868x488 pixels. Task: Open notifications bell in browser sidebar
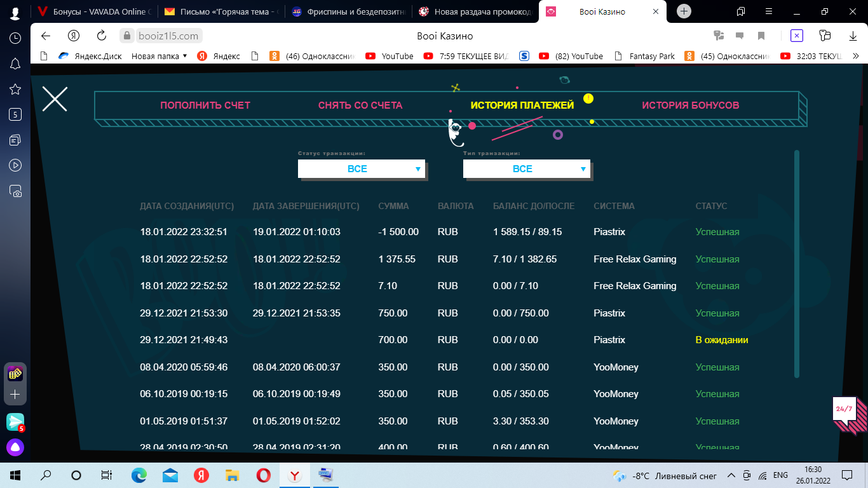click(15, 64)
